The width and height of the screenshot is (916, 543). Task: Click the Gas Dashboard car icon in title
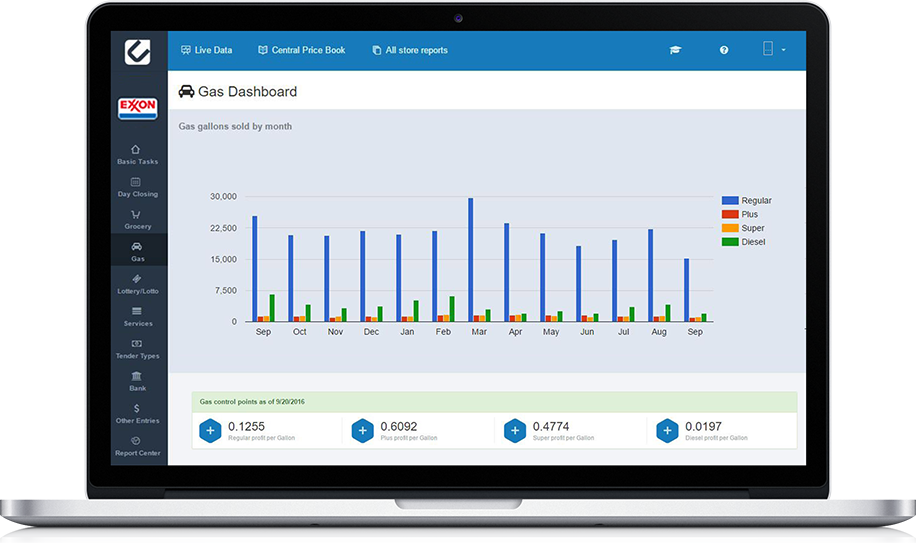click(186, 92)
